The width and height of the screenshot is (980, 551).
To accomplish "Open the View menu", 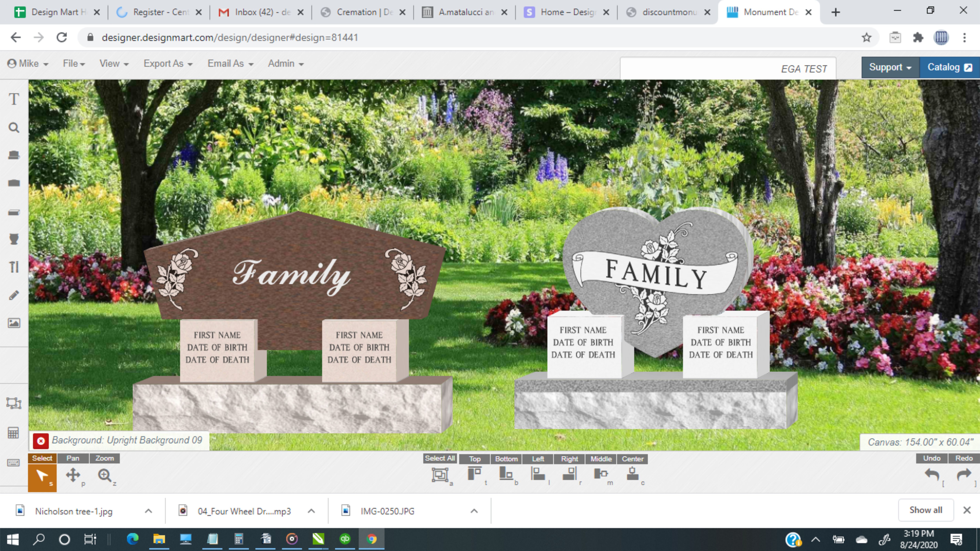I will tap(114, 64).
